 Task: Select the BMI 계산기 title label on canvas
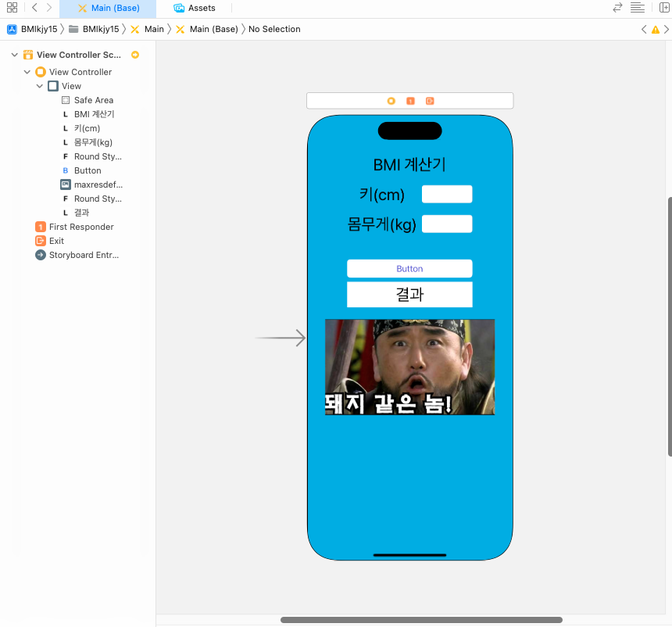(x=409, y=165)
